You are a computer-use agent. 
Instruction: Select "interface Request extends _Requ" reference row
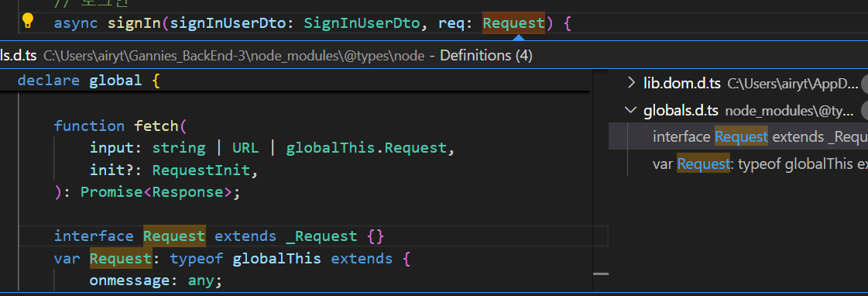click(x=738, y=137)
